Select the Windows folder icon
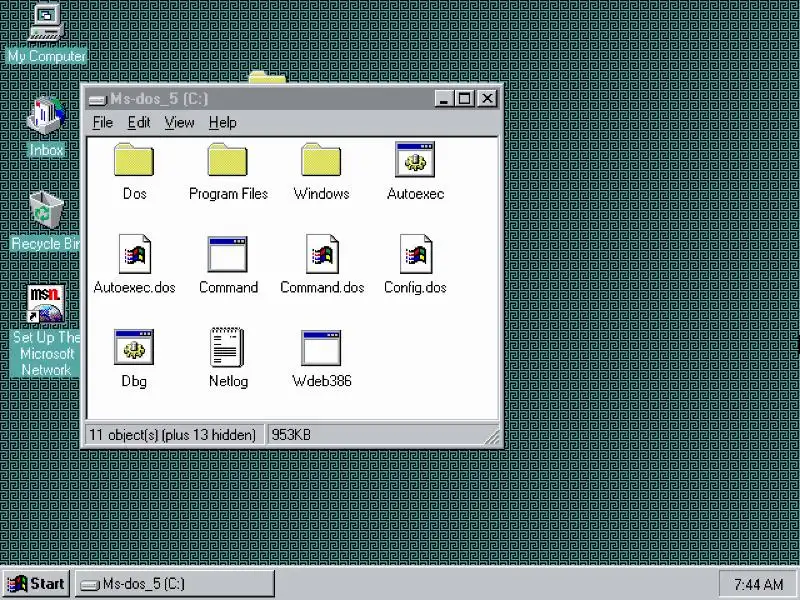Image resolution: width=800 pixels, height=600 pixels. click(x=321, y=160)
